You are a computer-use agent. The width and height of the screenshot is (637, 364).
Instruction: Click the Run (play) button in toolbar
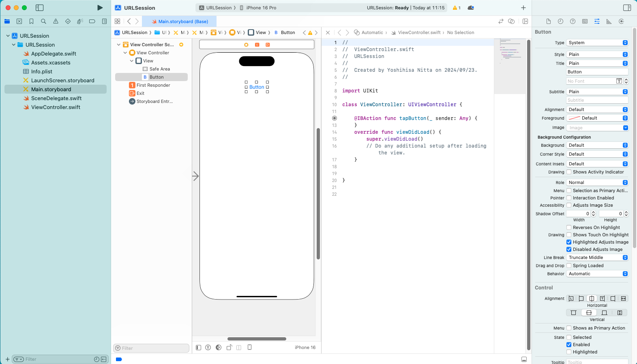tap(100, 8)
